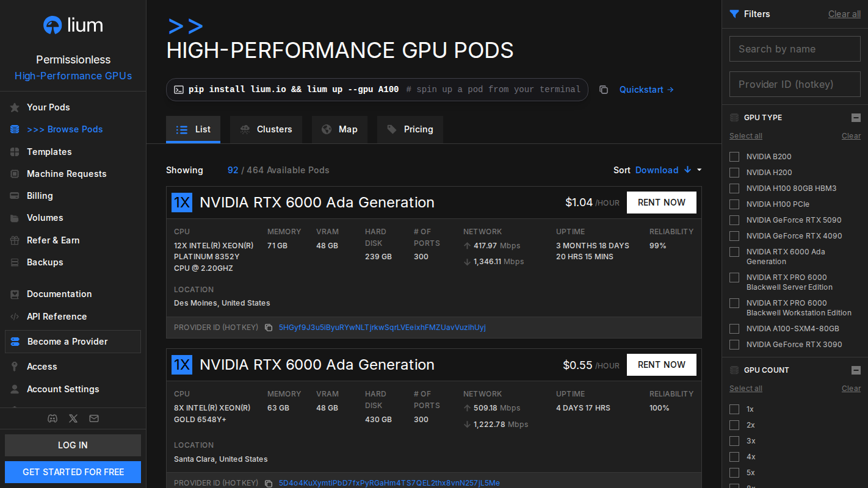Viewport: 868px width, 488px height.
Task: Toggle the sort direction arrow
Action: click(x=687, y=170)
